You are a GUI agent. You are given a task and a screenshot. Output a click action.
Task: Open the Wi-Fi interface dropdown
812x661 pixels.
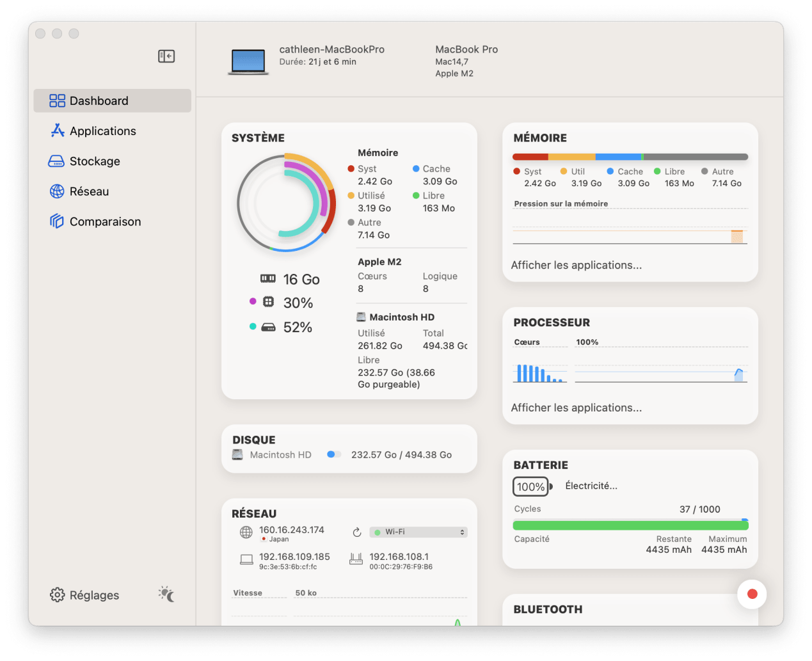[x=418, y=532]
